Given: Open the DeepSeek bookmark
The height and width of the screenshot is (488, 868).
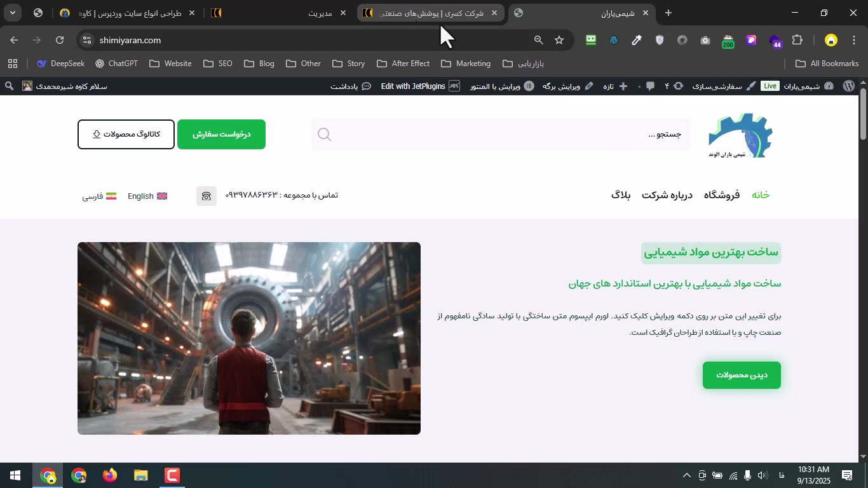Looking at the screenshot, I should coord(60,64).
